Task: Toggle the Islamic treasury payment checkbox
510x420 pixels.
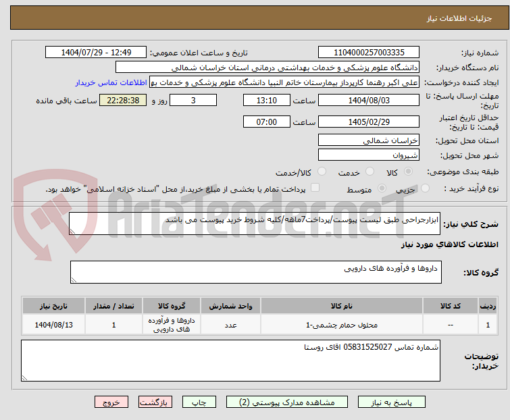Action: tap(315, 188)
